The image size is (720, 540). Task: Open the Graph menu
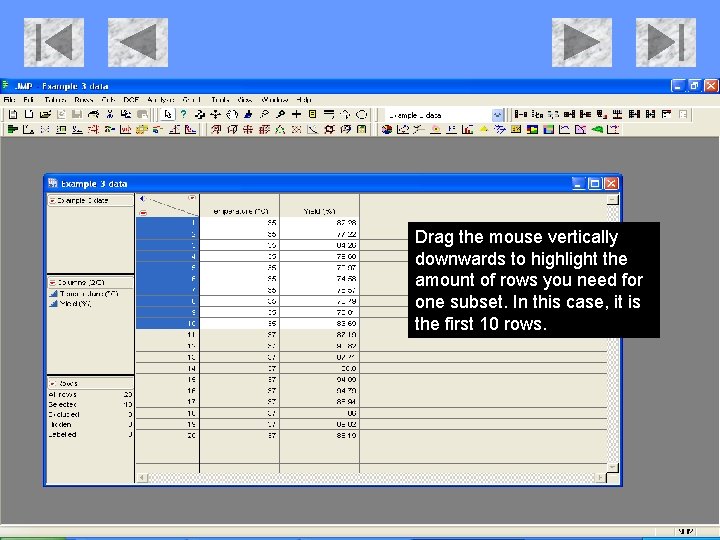[x=191, y=100]
